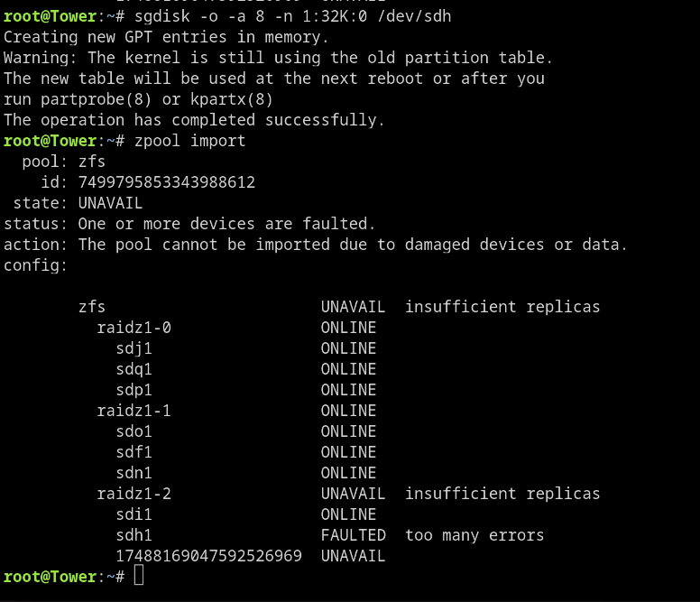This screenshot has width=700, height=602.
Task: Click the FAULTED status text
Action: 353,535
